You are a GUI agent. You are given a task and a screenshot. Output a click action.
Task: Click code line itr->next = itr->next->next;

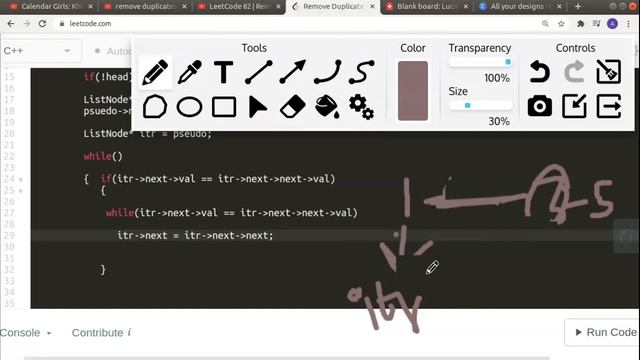point(195,236)
